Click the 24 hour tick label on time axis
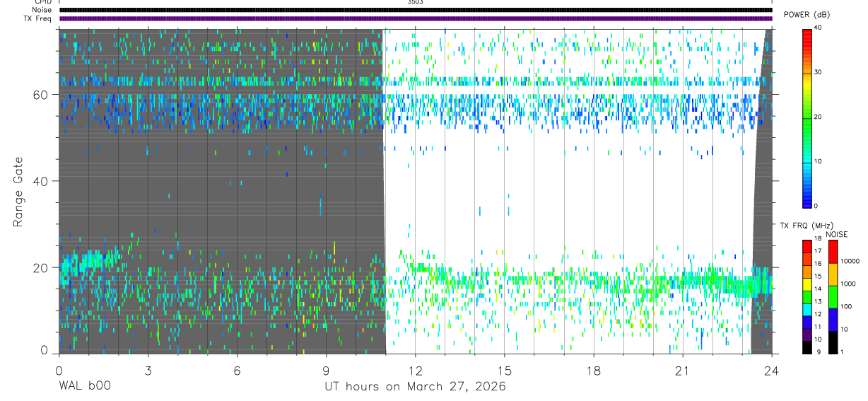868x401 pixels. tap(772, 371)
